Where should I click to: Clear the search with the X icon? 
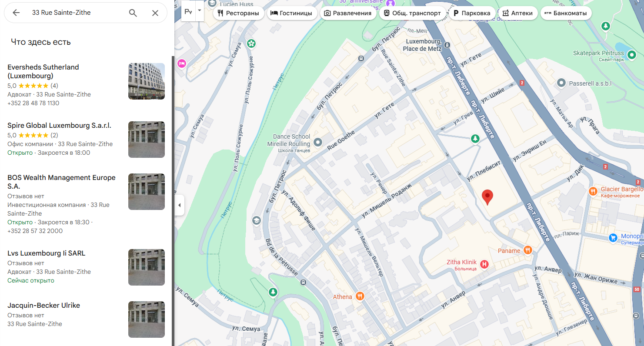click(x=155, y=13)
